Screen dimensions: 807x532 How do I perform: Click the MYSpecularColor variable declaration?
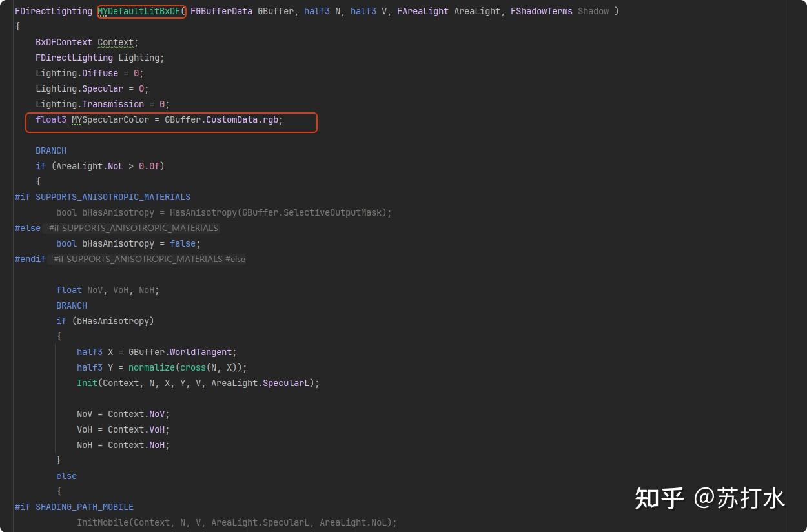coord(110,119)
